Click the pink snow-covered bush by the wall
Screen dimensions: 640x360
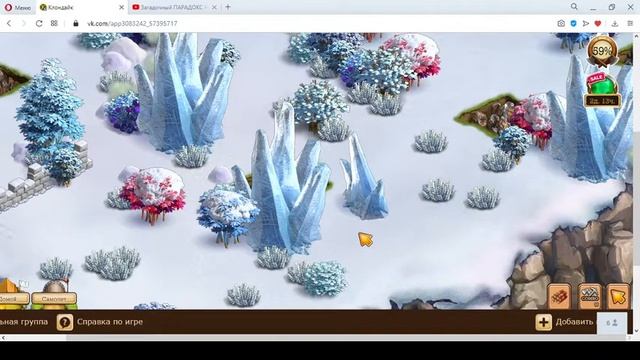(153, 195)
